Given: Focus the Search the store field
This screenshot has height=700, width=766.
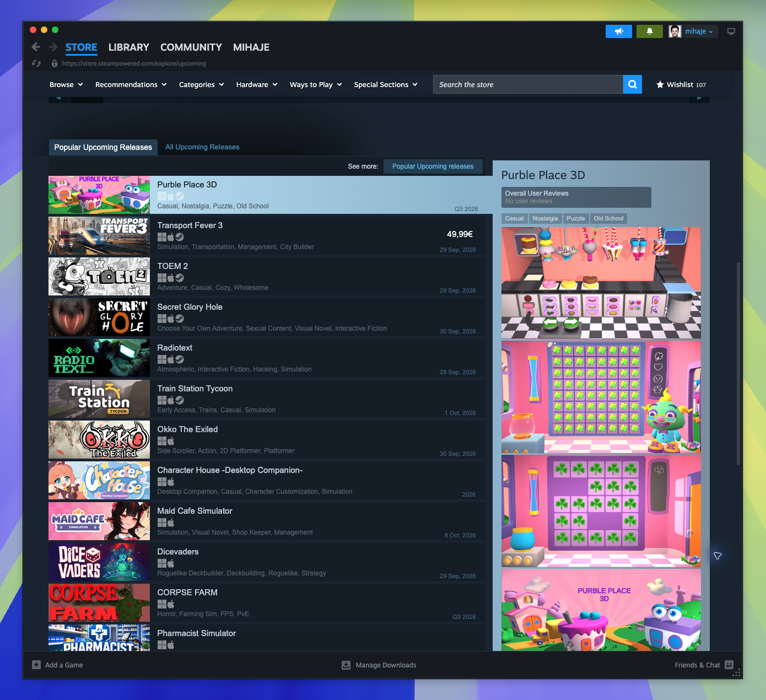Looking at the screenshot, I should click(x=528, y=84).
